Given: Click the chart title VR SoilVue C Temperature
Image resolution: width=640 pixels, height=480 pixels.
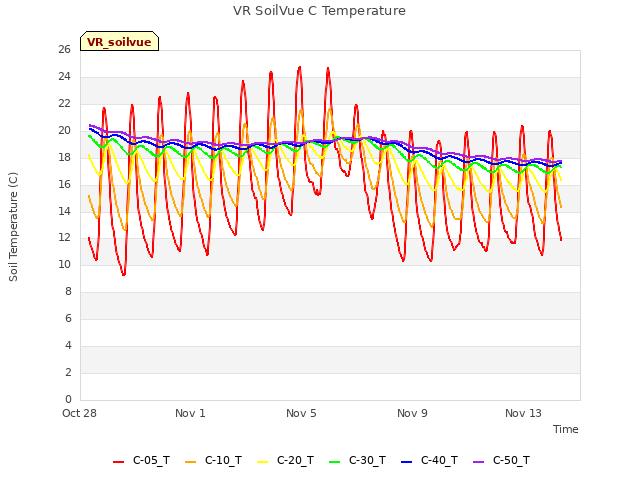Looking at the screenshot, I should 319,11.
